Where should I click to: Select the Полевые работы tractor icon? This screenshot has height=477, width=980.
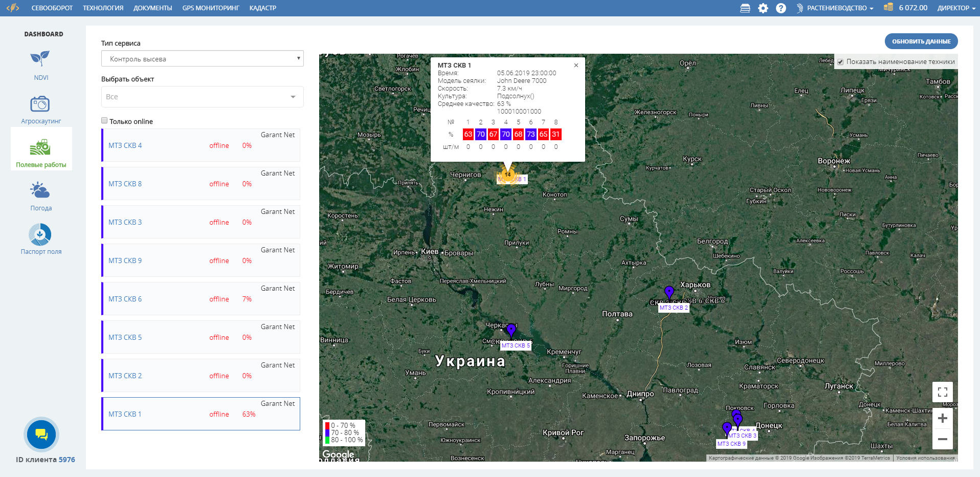point(41,148)
